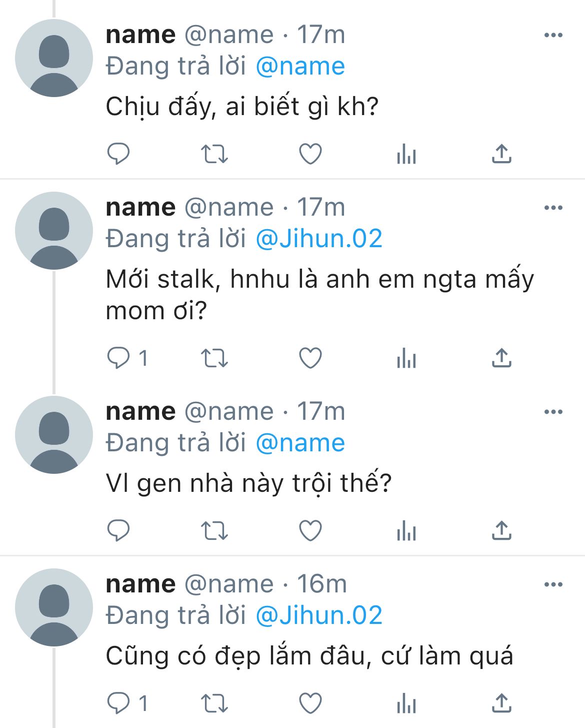Screen dimensions: 585x728
Task: Open avatar of "Cũng có đẹp lắm đâu" author
Action: [x=54, y=607]
